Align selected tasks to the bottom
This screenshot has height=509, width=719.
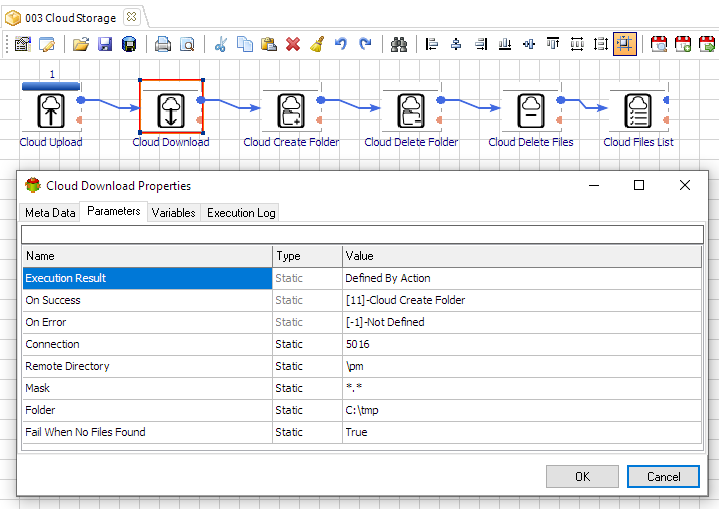[x=505, y=44]
